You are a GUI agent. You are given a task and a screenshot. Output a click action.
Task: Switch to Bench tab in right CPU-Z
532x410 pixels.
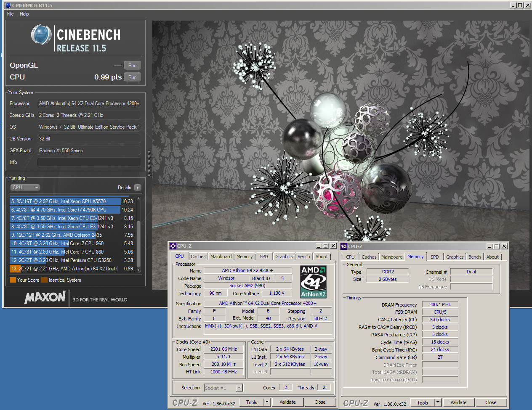[475, 257]
